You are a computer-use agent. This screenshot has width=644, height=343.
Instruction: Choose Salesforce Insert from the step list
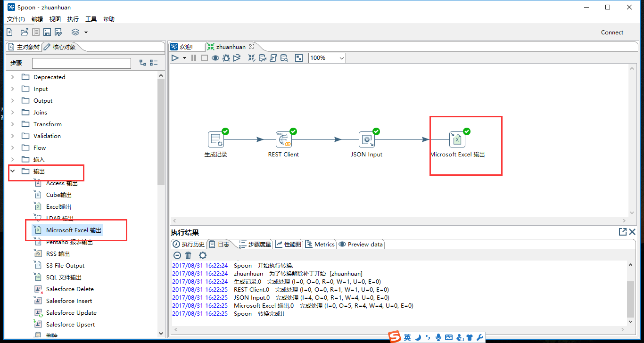(69, 301)
